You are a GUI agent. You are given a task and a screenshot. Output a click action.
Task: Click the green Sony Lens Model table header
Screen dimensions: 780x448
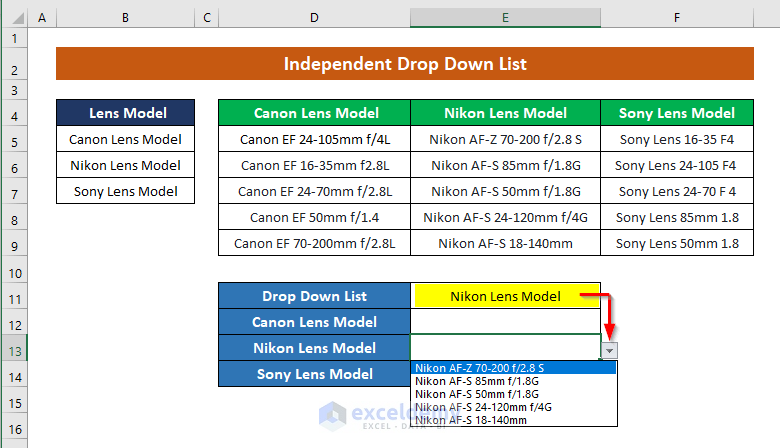tap(677, 112)
